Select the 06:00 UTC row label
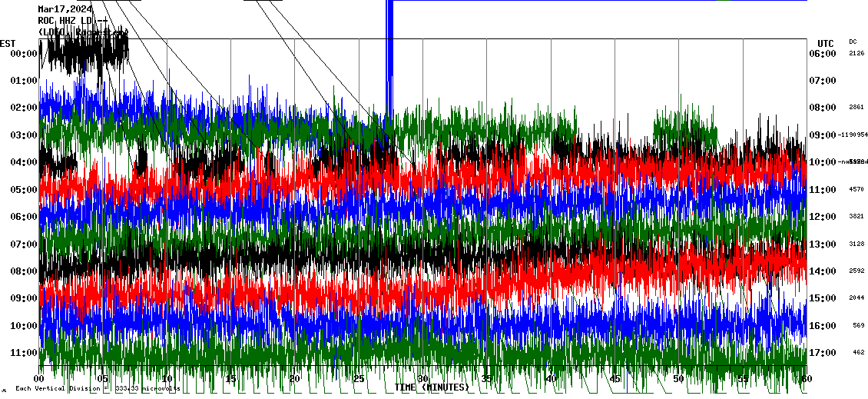The image size is (868, 399). point(822,54)
